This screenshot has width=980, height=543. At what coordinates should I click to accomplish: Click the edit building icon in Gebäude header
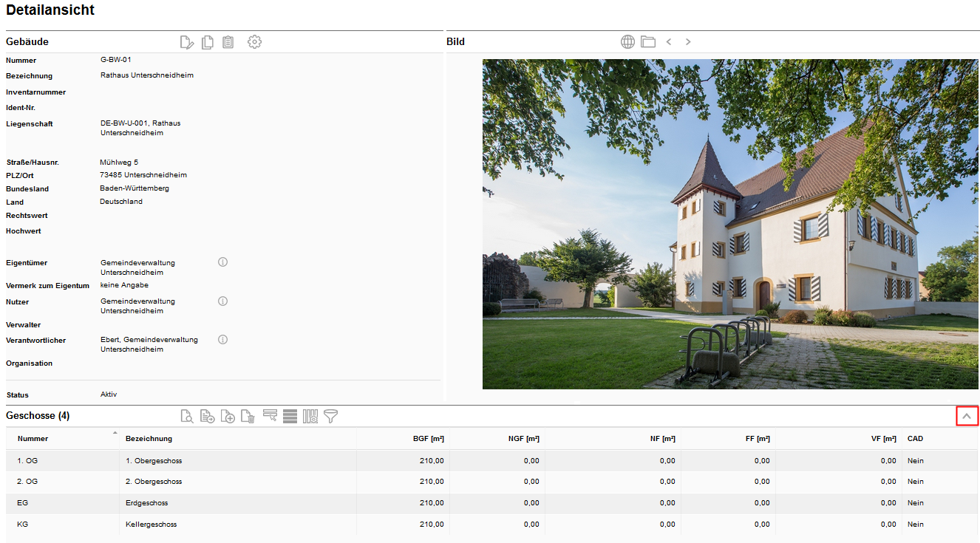[x=187, y=42]
